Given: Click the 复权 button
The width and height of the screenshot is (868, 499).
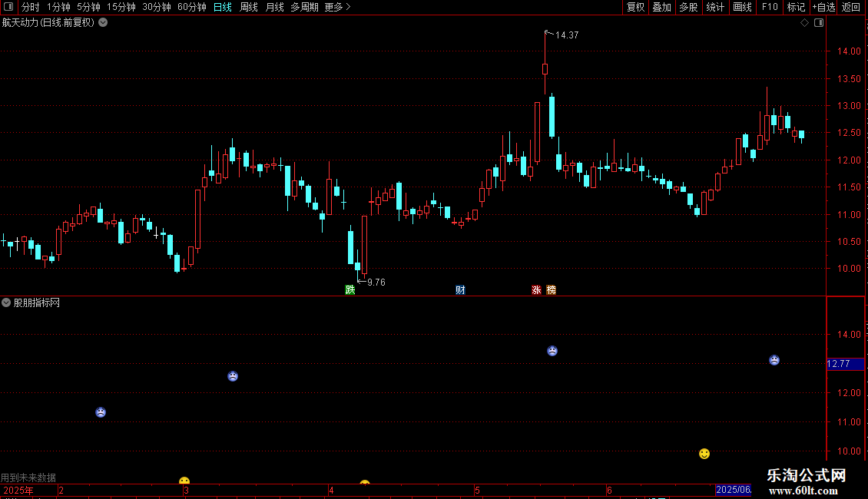Looking at the screenshot, I should point(635,7).
